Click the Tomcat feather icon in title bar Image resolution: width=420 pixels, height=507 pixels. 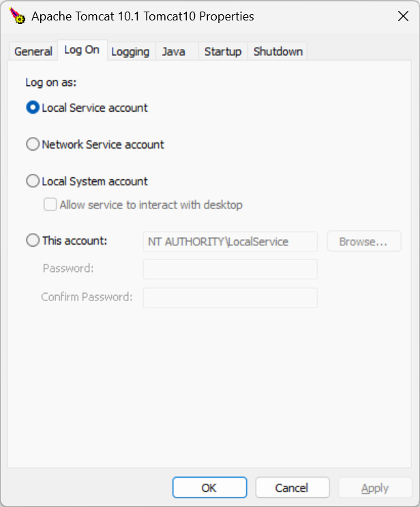[x=18, y=16]
